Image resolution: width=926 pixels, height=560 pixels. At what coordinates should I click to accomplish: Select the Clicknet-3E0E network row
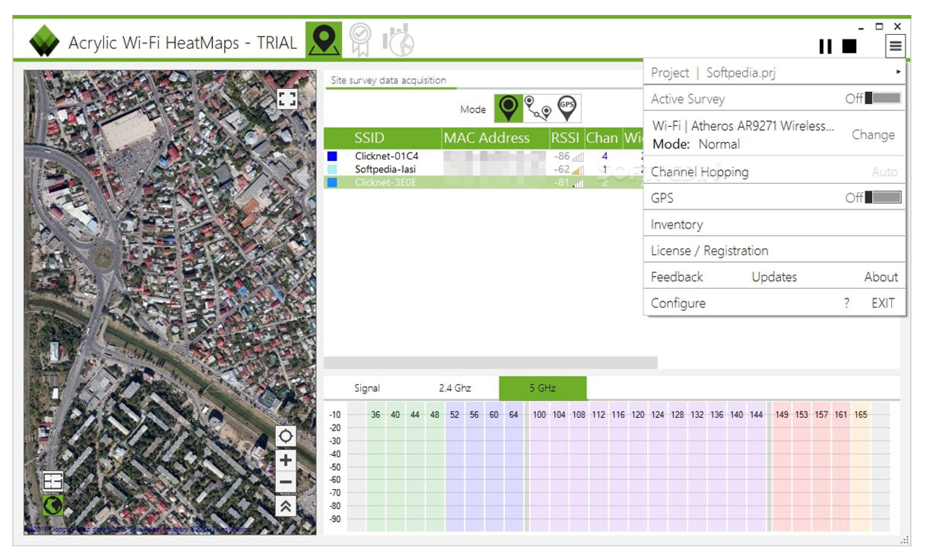(x=484, y=182)
